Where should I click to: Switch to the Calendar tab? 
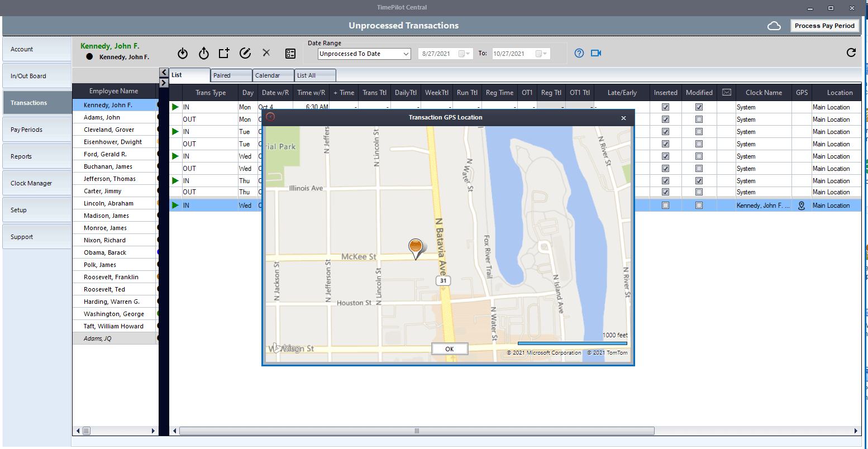click(273, 75)
